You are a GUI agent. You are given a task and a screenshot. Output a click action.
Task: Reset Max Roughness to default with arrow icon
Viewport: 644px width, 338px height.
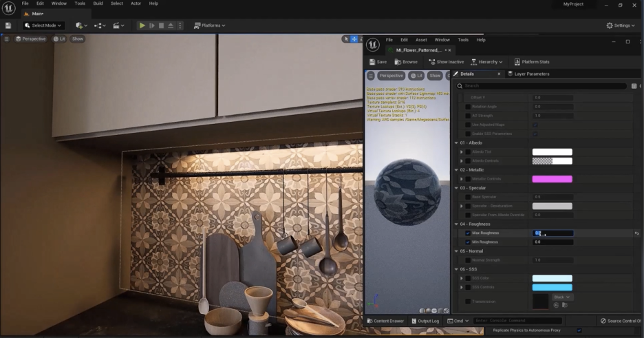click(636, 233)
